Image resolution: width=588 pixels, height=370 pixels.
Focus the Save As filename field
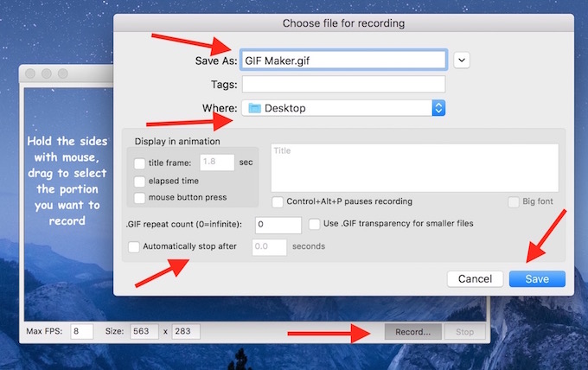(343, 60)
